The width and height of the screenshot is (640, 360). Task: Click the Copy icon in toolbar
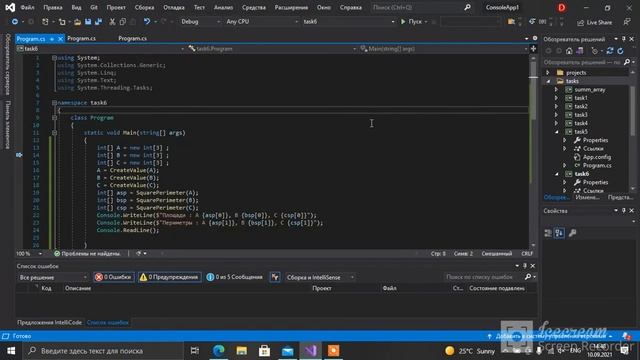122,22
